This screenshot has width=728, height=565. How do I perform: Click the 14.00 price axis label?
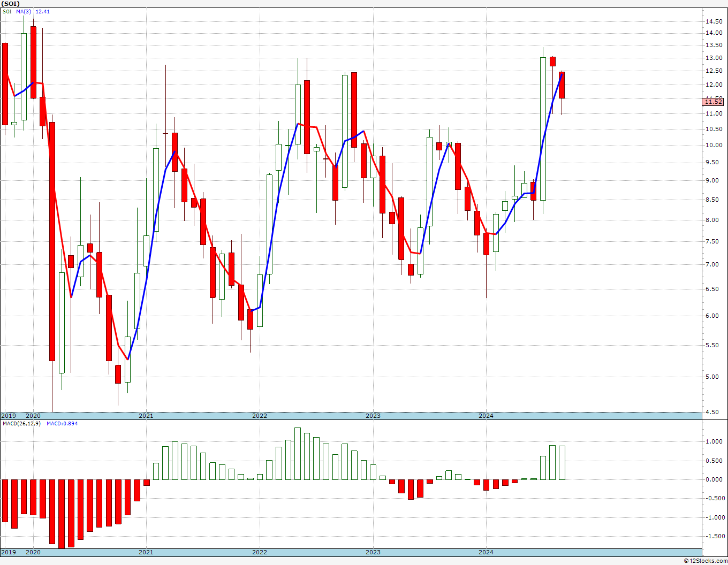click(x=714, y=33)
